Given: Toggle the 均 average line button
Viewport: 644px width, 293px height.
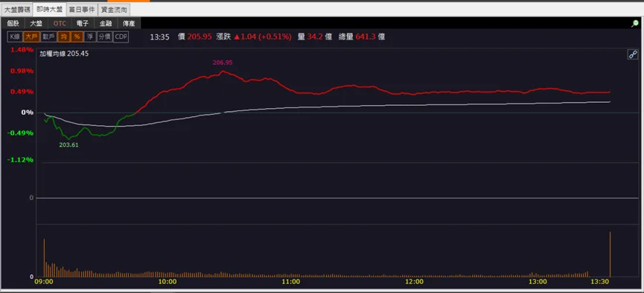Looking at the screenshot, I should tap(63, 37).
